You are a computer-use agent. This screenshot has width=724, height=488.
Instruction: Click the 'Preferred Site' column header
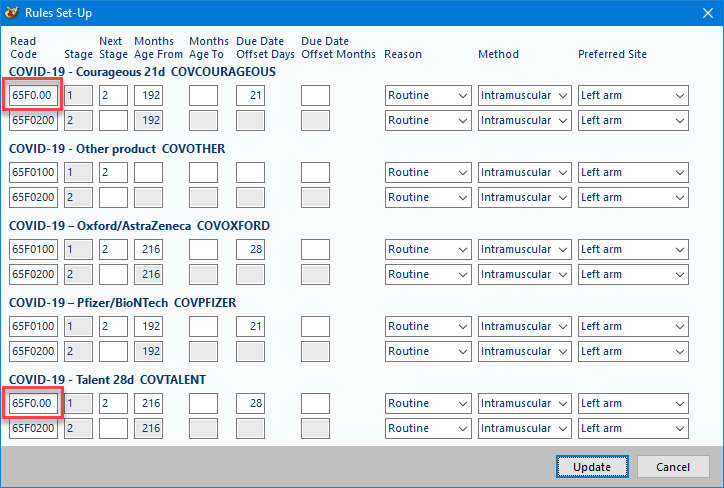[x=612, y=54]
